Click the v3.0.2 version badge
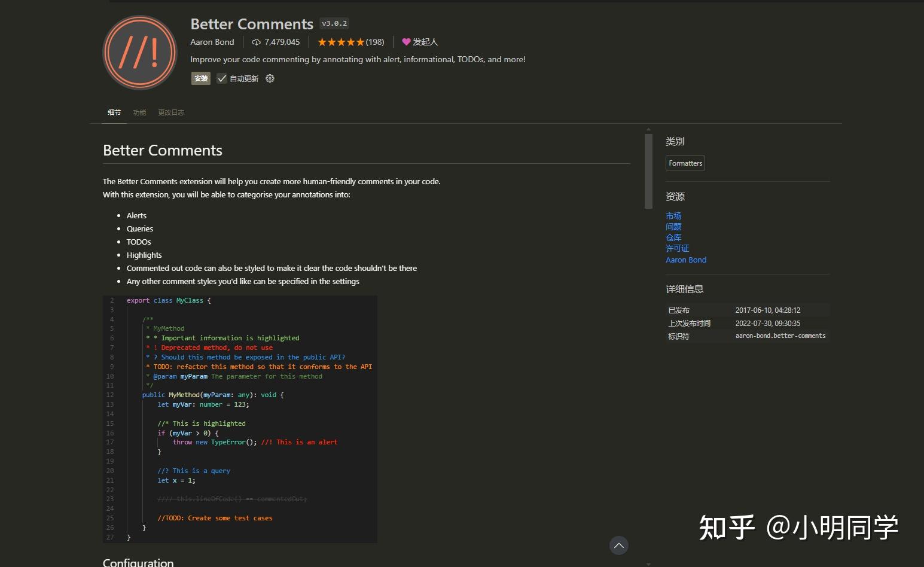Screen dimensions: 924x567 coord(334,23)
